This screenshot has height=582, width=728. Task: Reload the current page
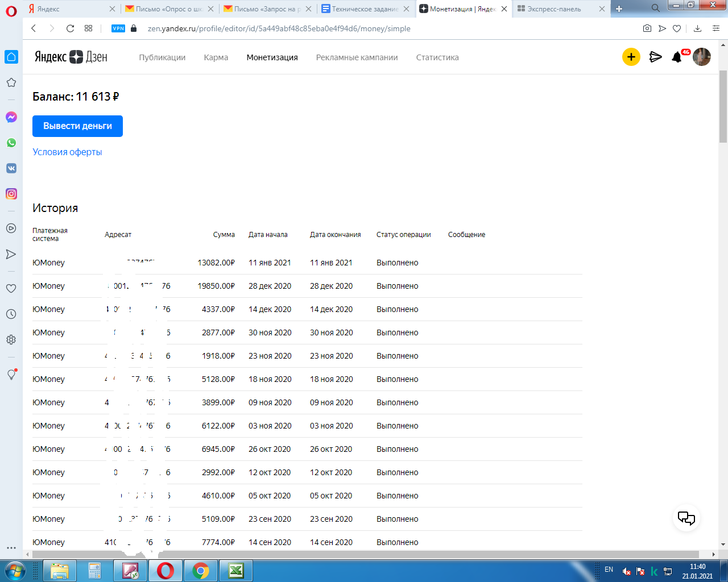click(x=70, y=28)
